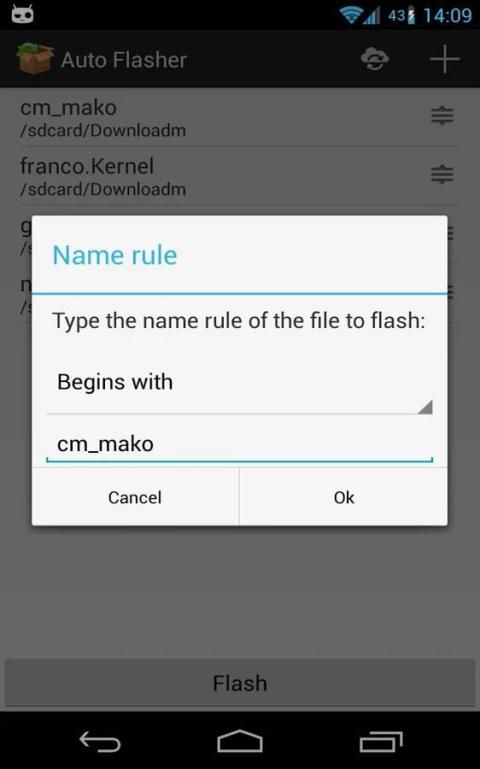Tap the reorder handle next to cm_mako
Screen dimensions: 480x769
[x=442, y=116]
